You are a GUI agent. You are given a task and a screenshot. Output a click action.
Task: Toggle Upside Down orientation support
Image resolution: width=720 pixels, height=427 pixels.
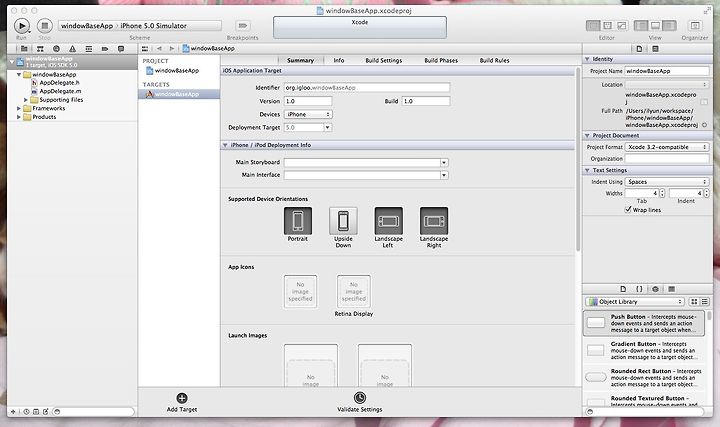pyautogui.click(x=343, y=221)
